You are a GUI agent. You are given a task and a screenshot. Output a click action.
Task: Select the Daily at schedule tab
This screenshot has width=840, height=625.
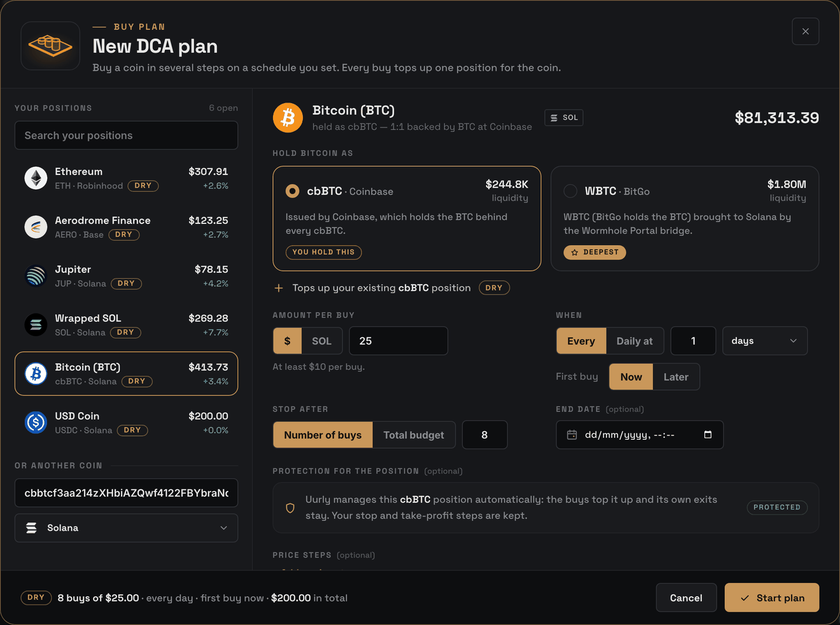pos(634,341)
